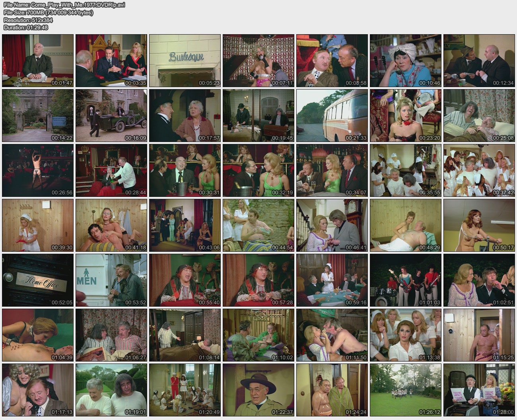Click the man in hat frame at 01:22:37
This screenshot has width=517, height=420.
pos(258,390)
